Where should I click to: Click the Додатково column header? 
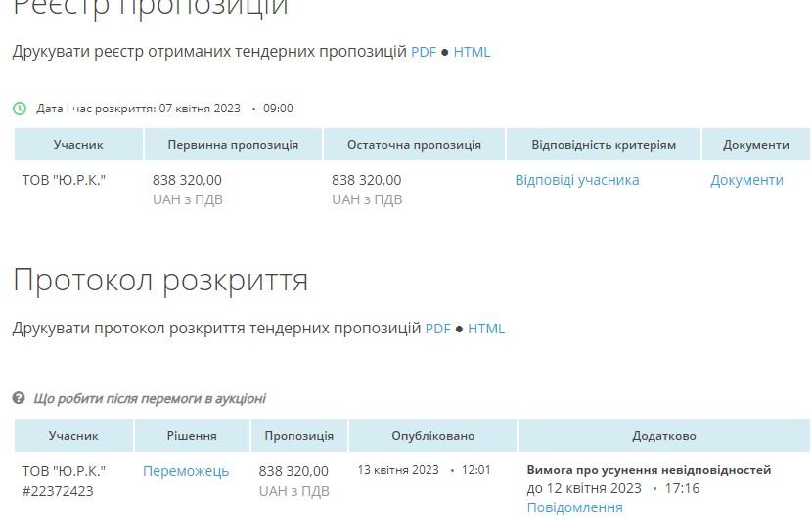tap(663, 436)
